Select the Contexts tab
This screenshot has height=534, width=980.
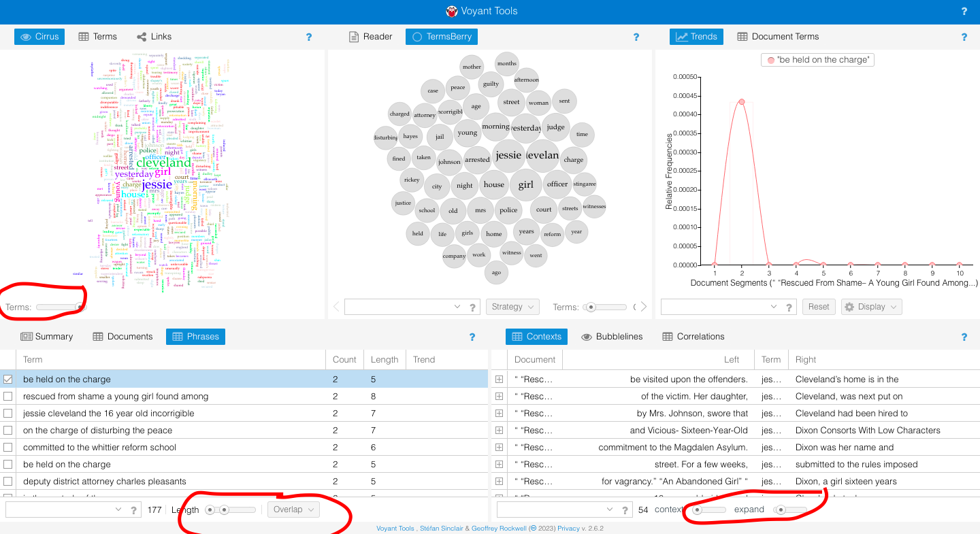[x=536, y=336]
